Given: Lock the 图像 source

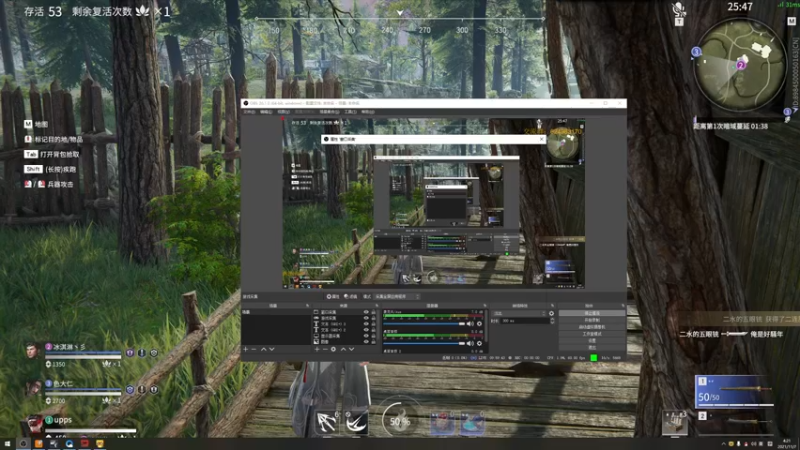Looking at the screenshot, I should pyautogui.click(x=373, y=341).
